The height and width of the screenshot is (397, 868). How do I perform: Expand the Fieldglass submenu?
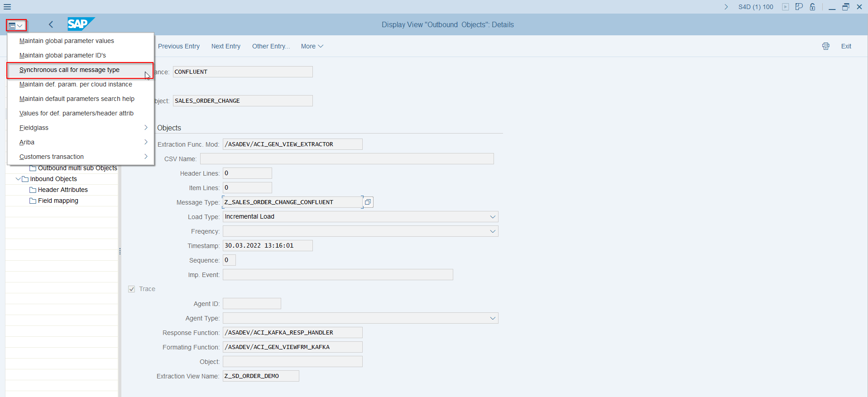[x=81, y=128]
